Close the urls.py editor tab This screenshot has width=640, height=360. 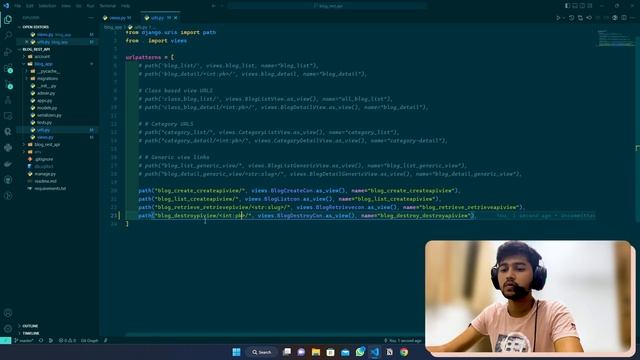(176, 18)
